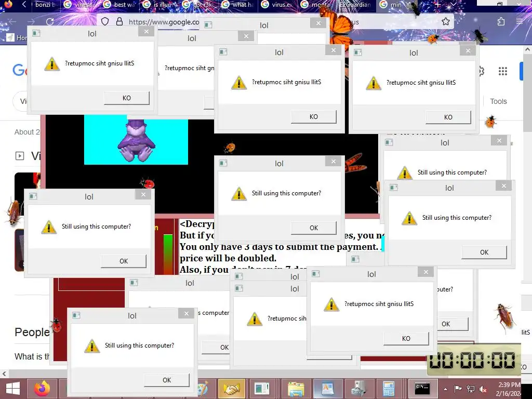Open the taskbar clock showing 2:39 PM
The width and height of the screenshot is (532, 399).
tap(509, 389)
